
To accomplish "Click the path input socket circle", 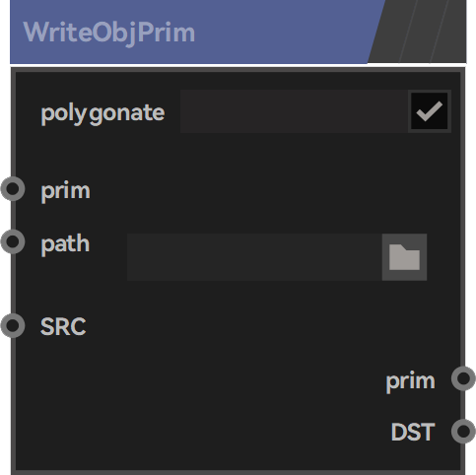I will click(x=13, y=241).
